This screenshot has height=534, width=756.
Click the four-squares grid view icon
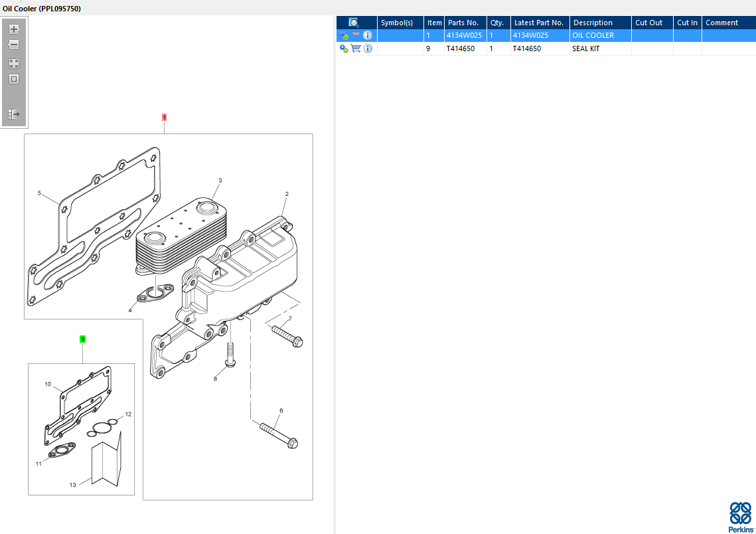click(x=14, y=64)
